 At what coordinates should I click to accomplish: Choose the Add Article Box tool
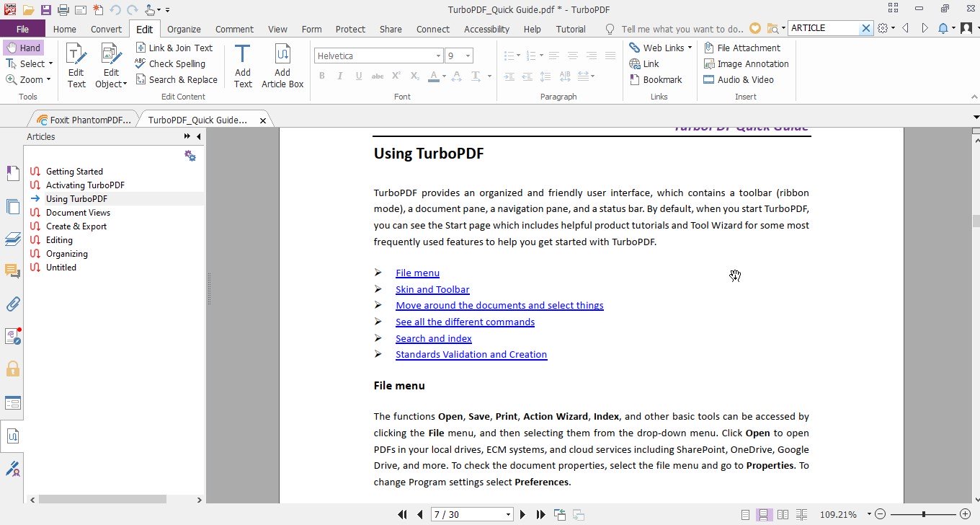[x=282, y=66]
